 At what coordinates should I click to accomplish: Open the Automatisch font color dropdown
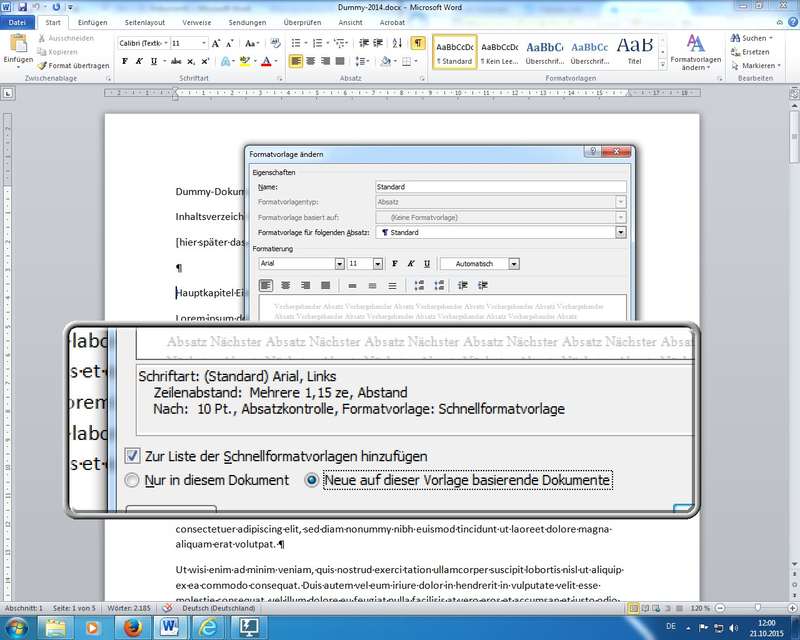coord(514,264)
